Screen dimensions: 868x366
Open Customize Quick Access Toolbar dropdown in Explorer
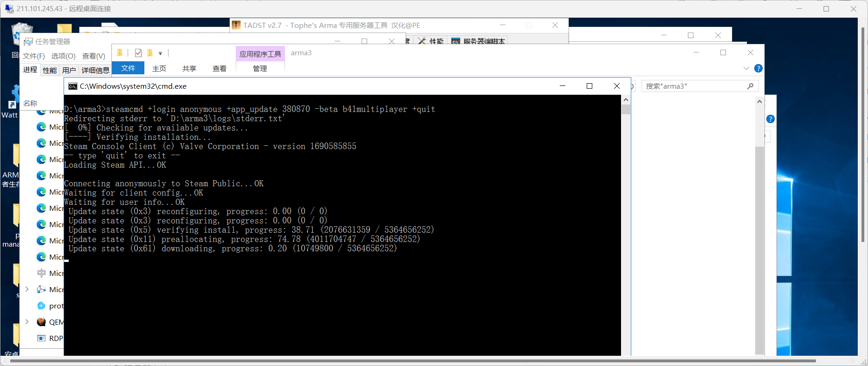coord(160,53)
